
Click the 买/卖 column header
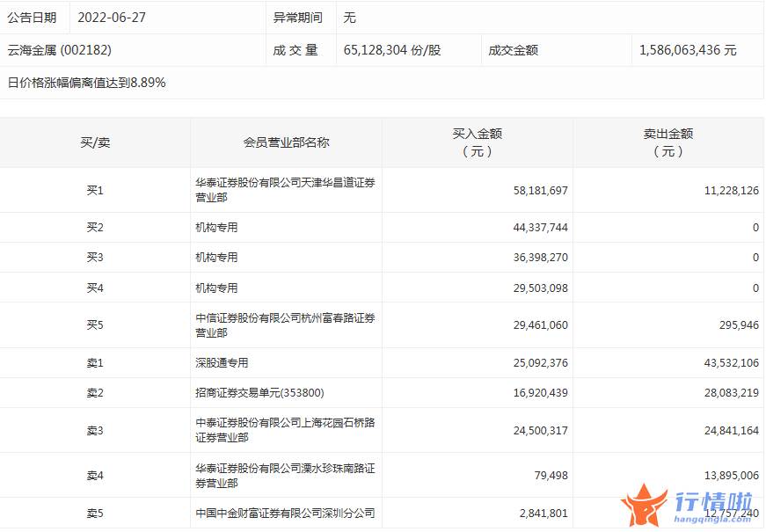click(x=95, y=142)
